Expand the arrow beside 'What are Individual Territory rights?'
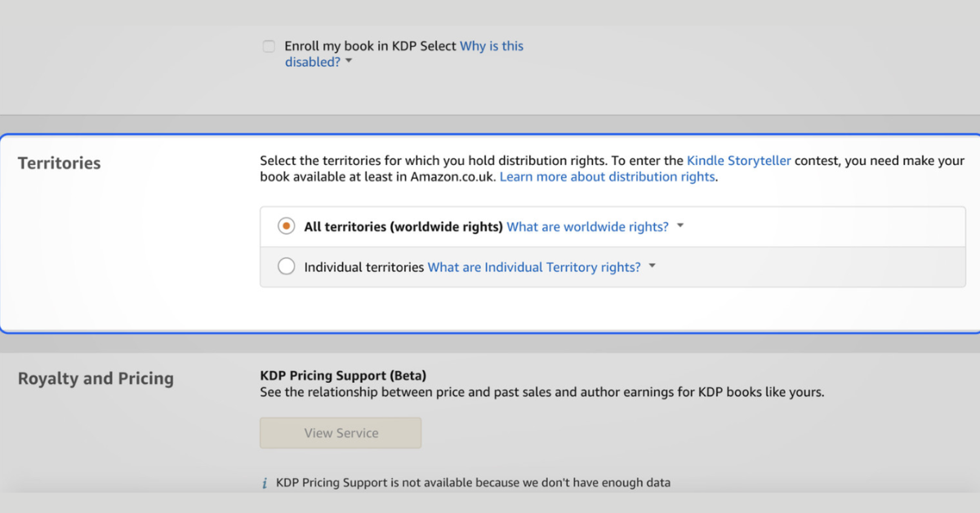This screenshot has width=980, height=513. click(652, 267)
